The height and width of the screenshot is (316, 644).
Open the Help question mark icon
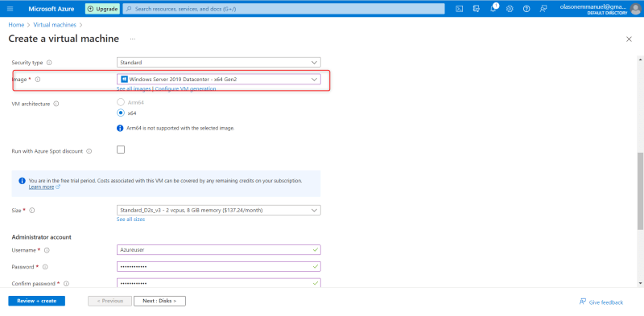point(526,9)
